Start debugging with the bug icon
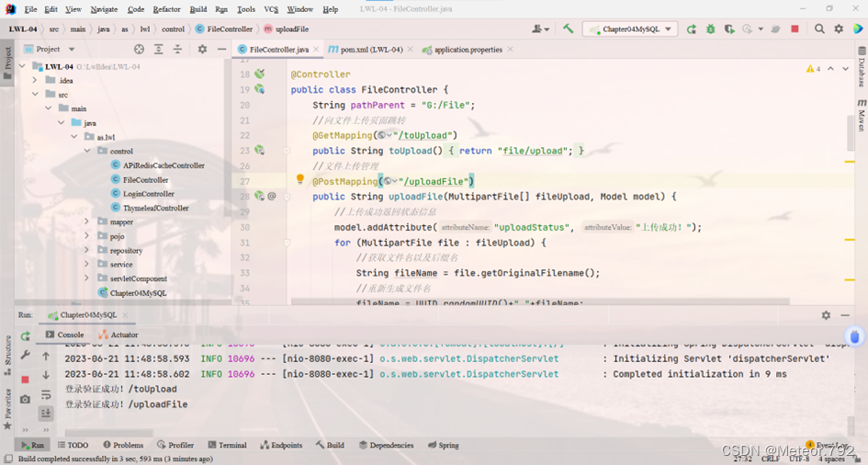Image resolution: width=868 pixels, height=465 pixels. [x=710, y=29]
